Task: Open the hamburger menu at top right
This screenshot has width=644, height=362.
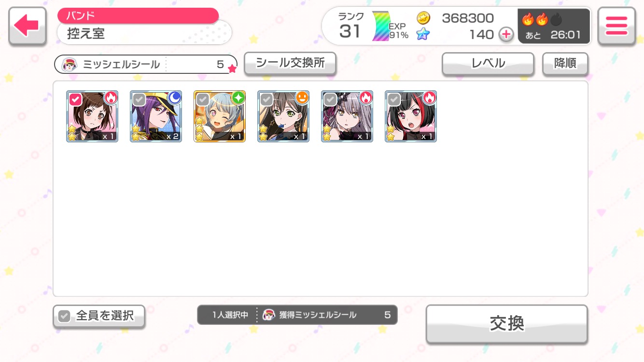Action: 616,27
